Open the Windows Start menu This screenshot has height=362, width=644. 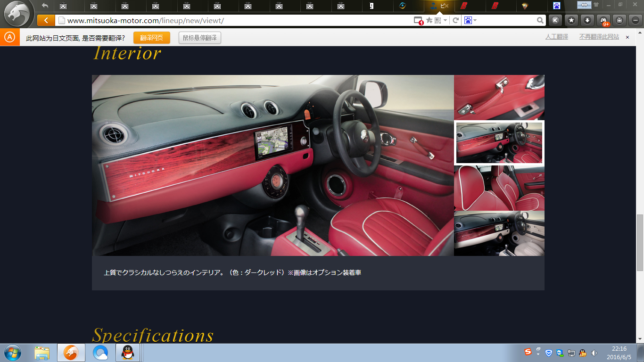[x=13, y=353]
